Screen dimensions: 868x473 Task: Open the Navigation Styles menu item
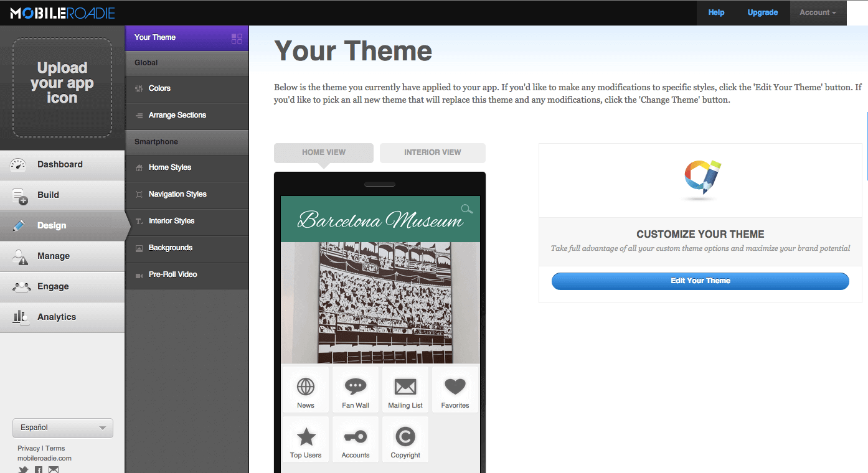coord(177,194)
